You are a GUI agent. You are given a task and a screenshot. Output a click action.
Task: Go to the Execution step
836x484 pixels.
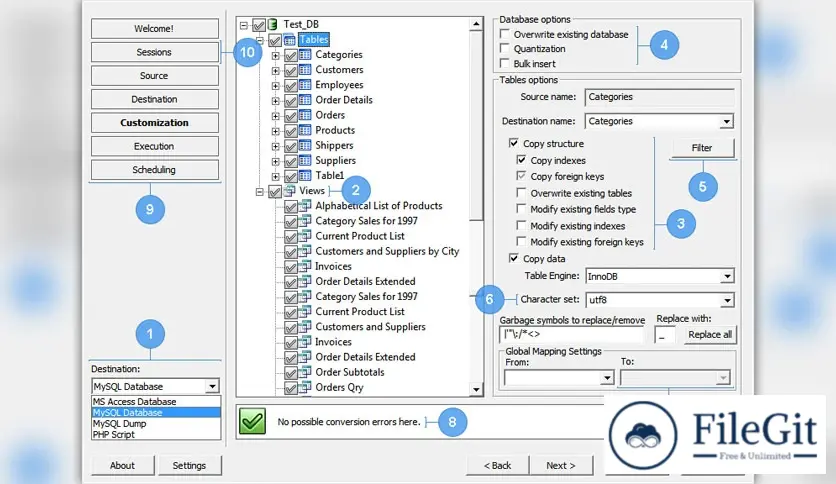(x=155, y=146)
